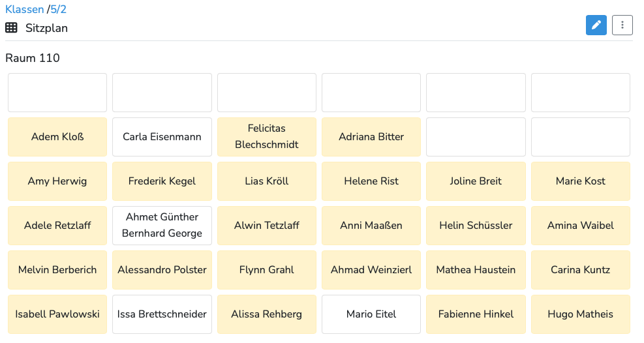Click the Marie Kost seat

pyautogui.click(x=580, y=181)
